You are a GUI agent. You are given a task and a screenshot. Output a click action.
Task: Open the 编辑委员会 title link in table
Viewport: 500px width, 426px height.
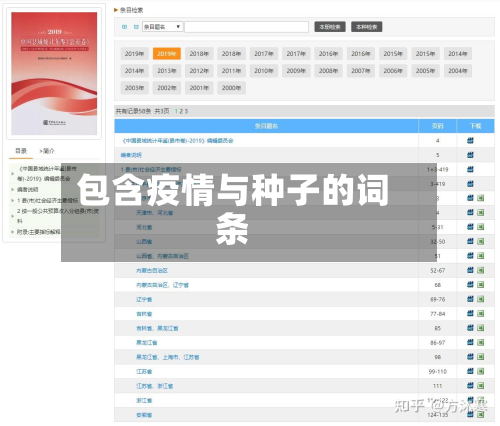[x=178, y=141]
